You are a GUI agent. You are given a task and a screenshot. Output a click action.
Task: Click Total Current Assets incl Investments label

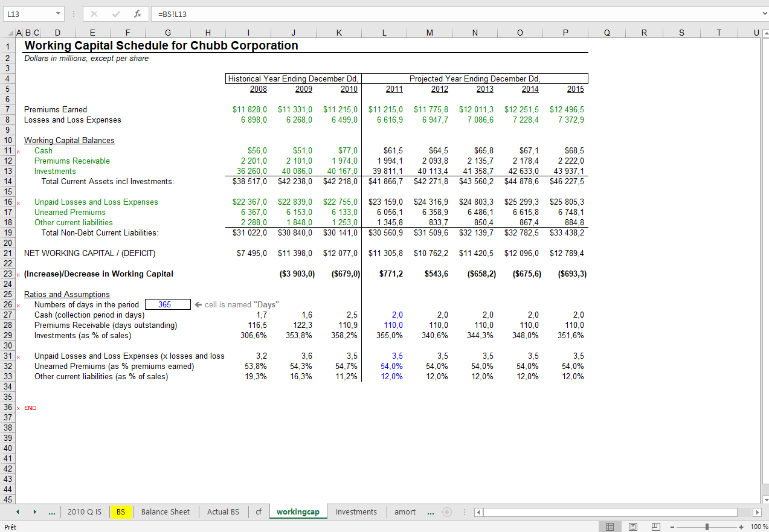tap(108, 181)
